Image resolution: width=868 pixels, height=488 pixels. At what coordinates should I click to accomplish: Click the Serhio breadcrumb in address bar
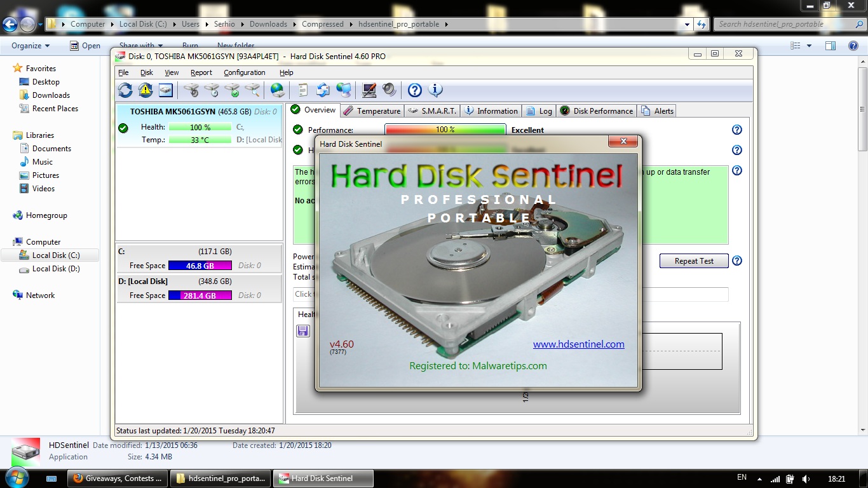pos(224,24)
